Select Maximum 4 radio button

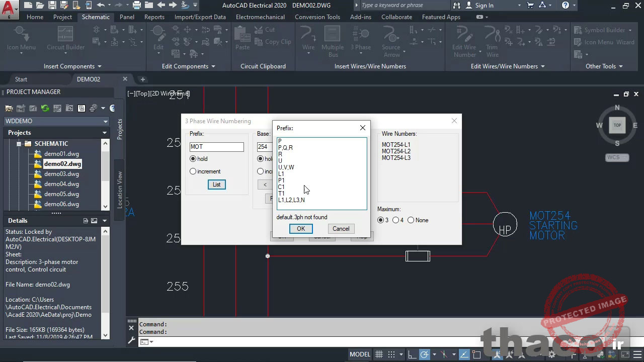click(x=396, y=220)
